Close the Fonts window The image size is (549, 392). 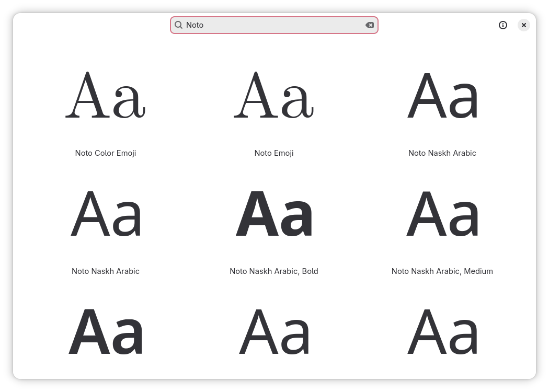click(x=524, y=25)
